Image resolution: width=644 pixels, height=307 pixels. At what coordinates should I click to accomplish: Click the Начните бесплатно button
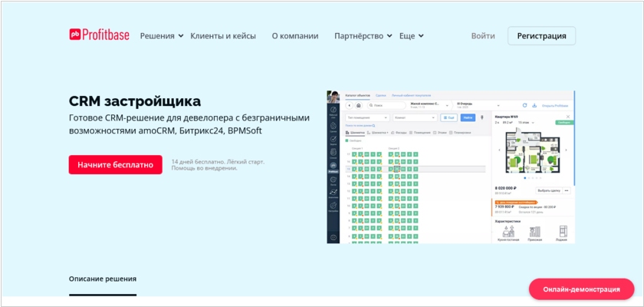point(116,164)
